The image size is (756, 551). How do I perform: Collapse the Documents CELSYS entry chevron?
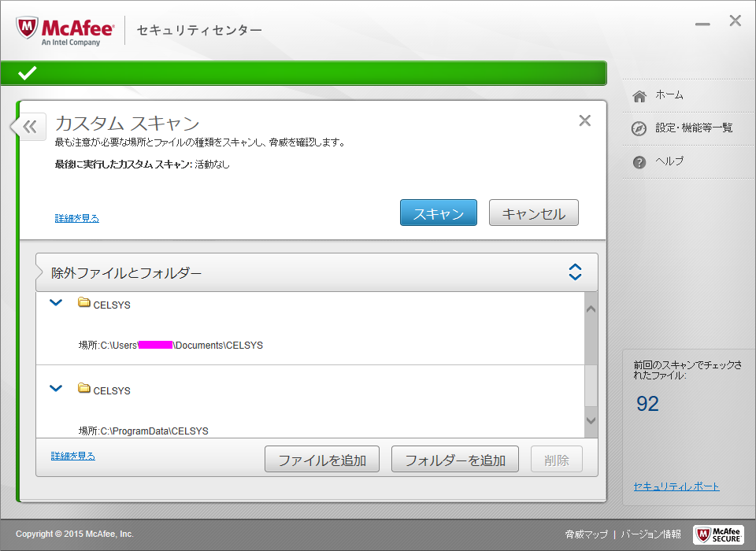pyautogui.click(x=56, y=303)
